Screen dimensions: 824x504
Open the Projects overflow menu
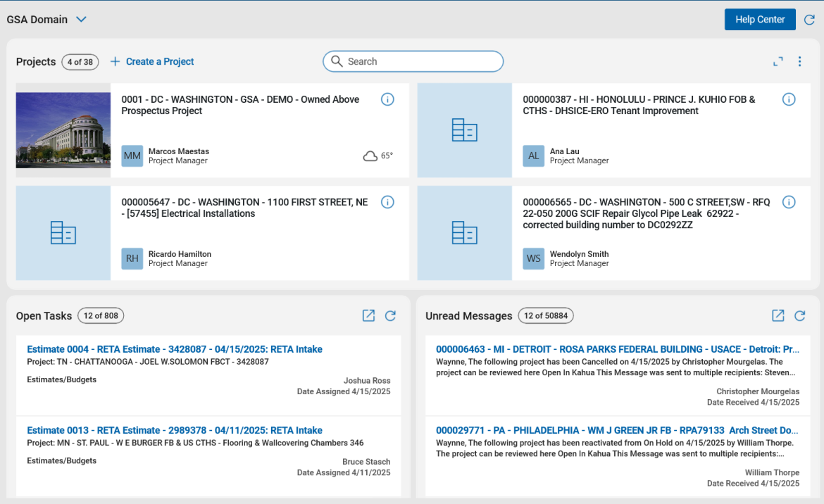799,61
